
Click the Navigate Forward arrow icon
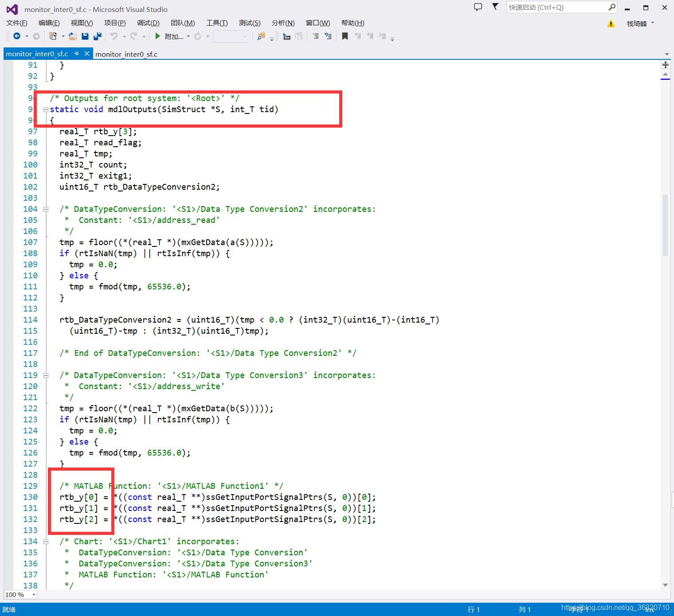coord(36,36)
